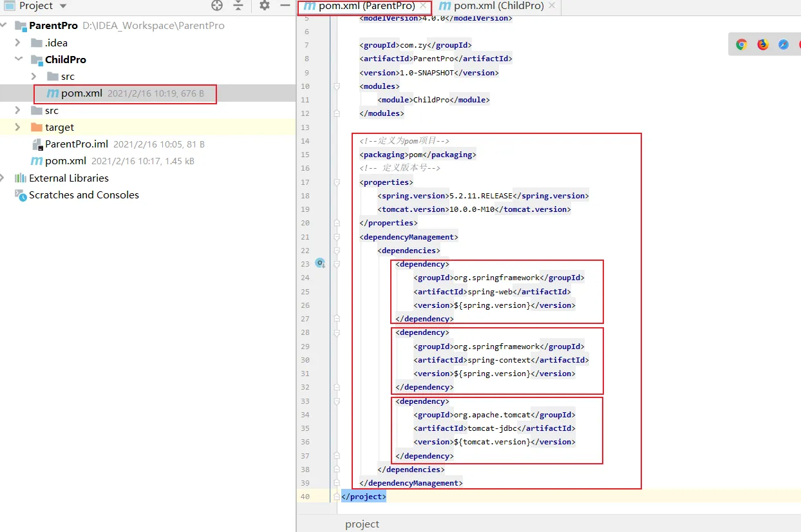Expand the target folder
Screen dimensions: 801x532
pyautogui.click(x=18, y=127)
